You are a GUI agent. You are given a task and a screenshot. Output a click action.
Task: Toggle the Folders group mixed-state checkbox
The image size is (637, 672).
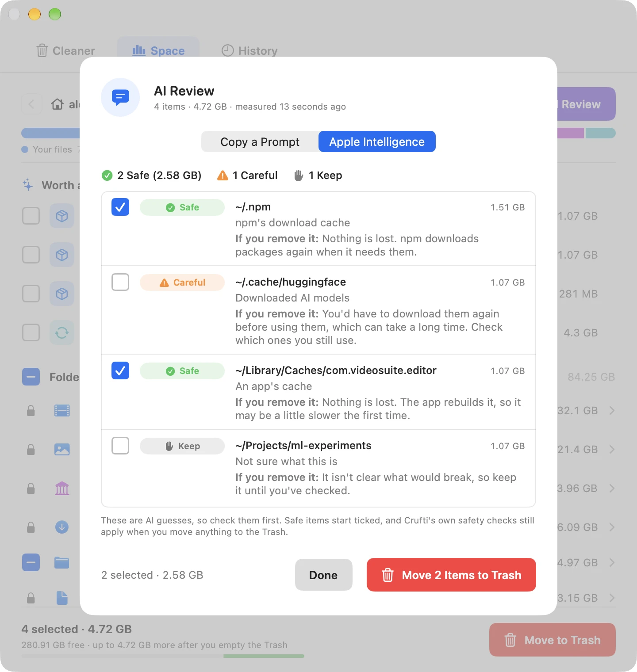tap(31, 377)
